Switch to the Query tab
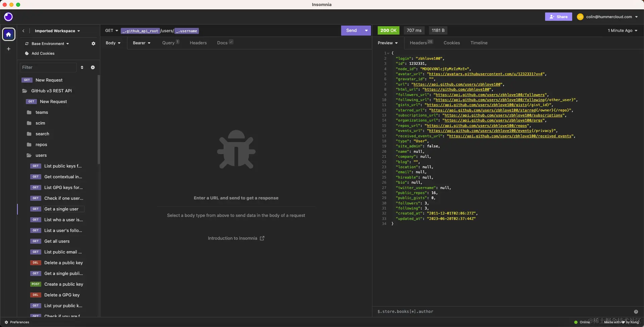The height and width of the screenshot is (327, 644). [171, 43]
